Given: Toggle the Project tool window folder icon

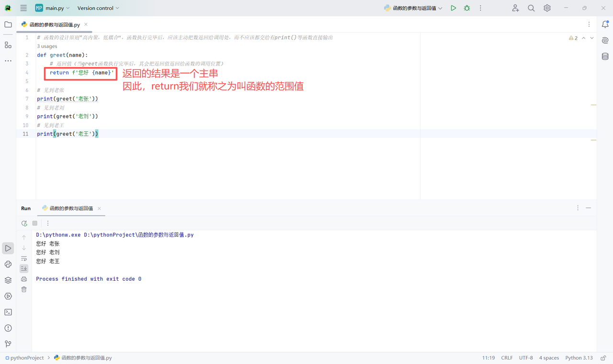Looking at the screenshot, I should 8,24.
